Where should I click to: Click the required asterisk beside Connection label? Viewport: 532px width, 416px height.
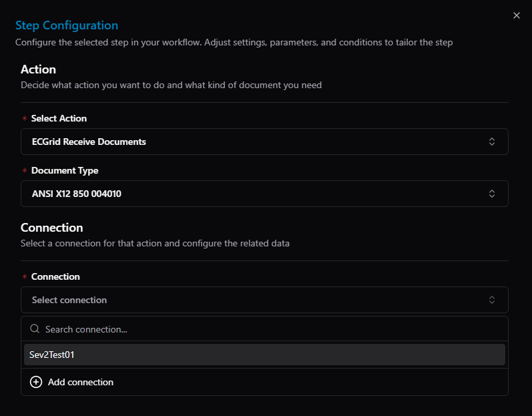click(x=25, y=276)
